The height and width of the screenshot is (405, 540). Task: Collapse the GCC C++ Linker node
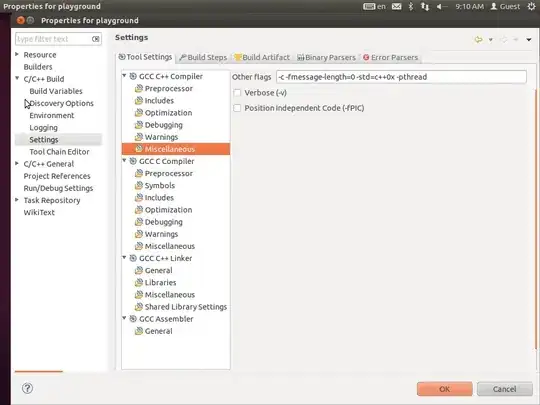[124, 257]
